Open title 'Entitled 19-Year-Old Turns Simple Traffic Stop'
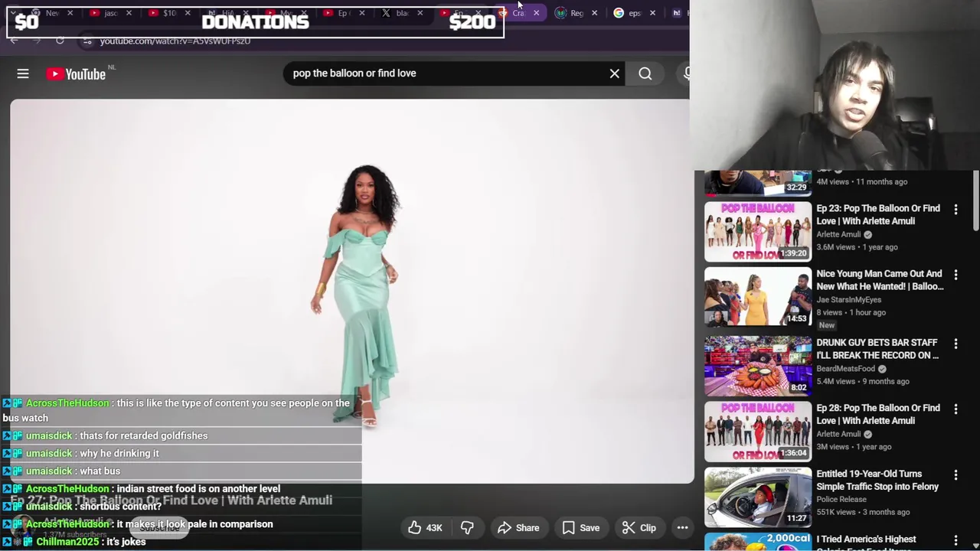Viewport: 980px width, 551px height. [x=877, y=480]
